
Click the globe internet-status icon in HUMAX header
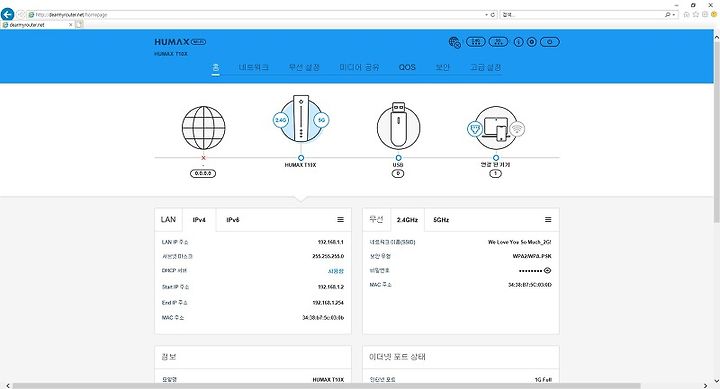pyautogui.click(x=455, y=42)
